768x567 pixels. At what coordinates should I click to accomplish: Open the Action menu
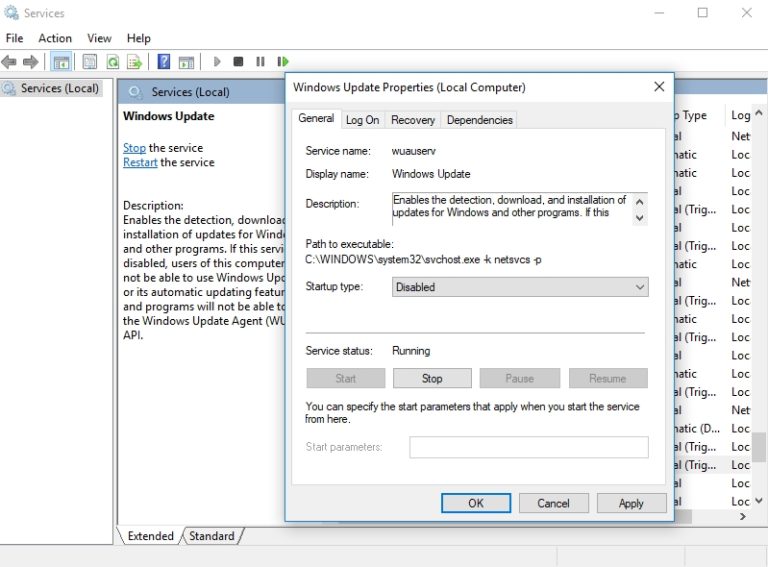coord(55,38)
